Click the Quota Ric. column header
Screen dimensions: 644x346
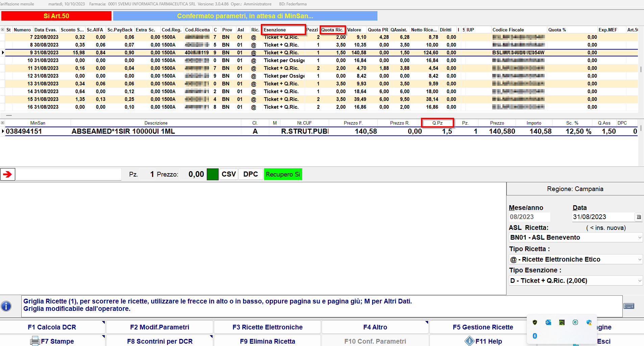(332, 30)
